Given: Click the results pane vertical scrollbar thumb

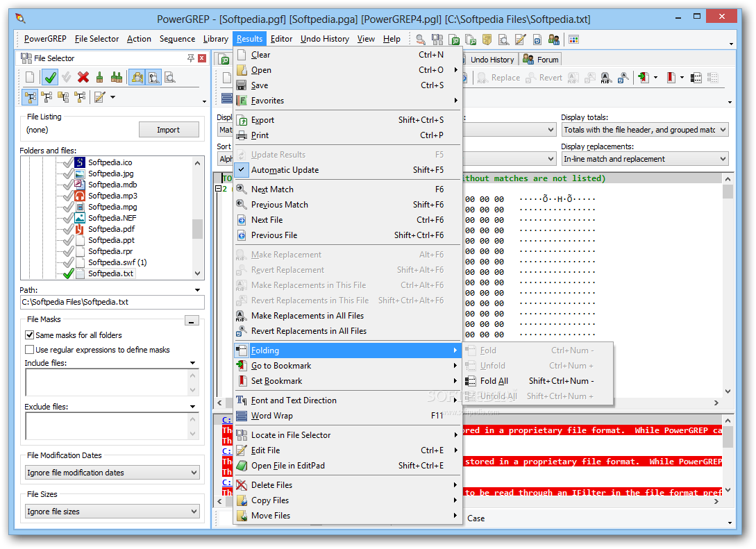Looking at the screenshot, I should [728, 192].
